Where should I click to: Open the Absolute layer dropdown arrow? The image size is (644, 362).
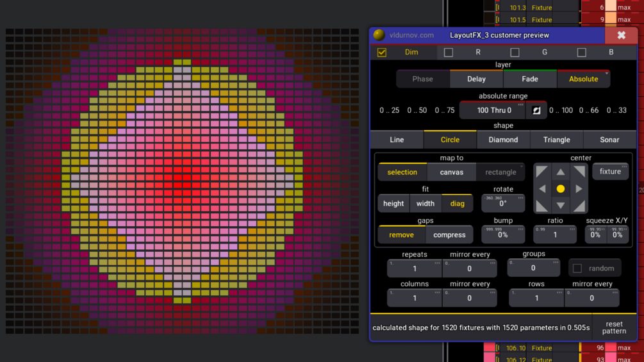[x=607, y=74]
